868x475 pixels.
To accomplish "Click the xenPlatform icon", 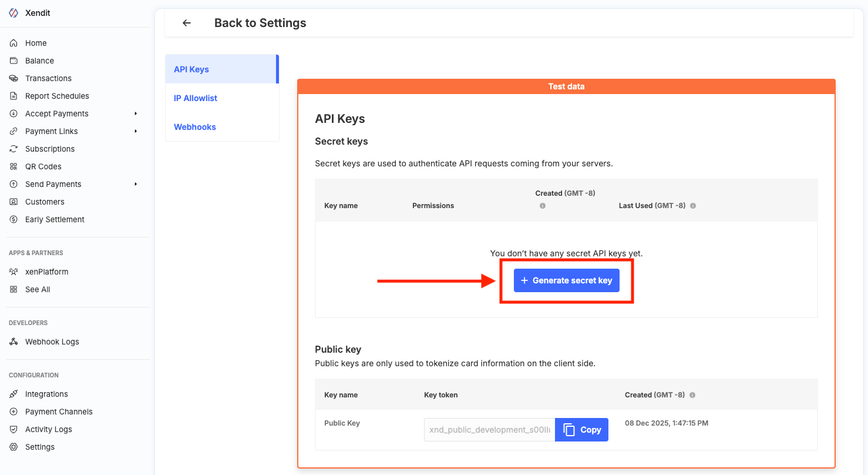I will 14,272.
